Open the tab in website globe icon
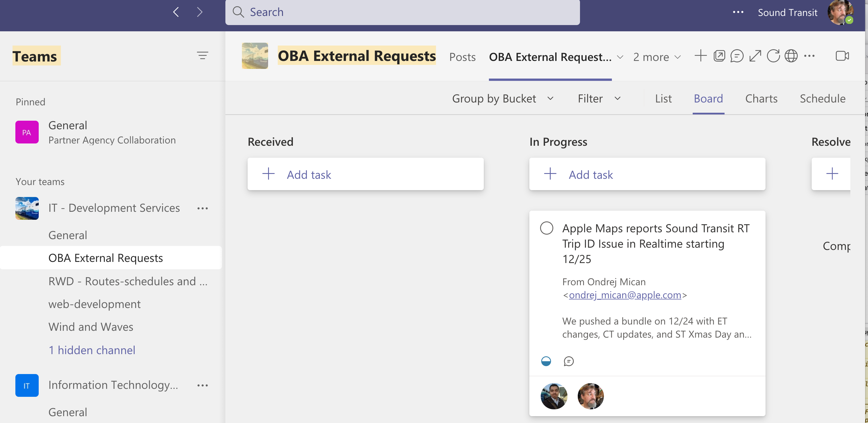 (x=791, y=56)
